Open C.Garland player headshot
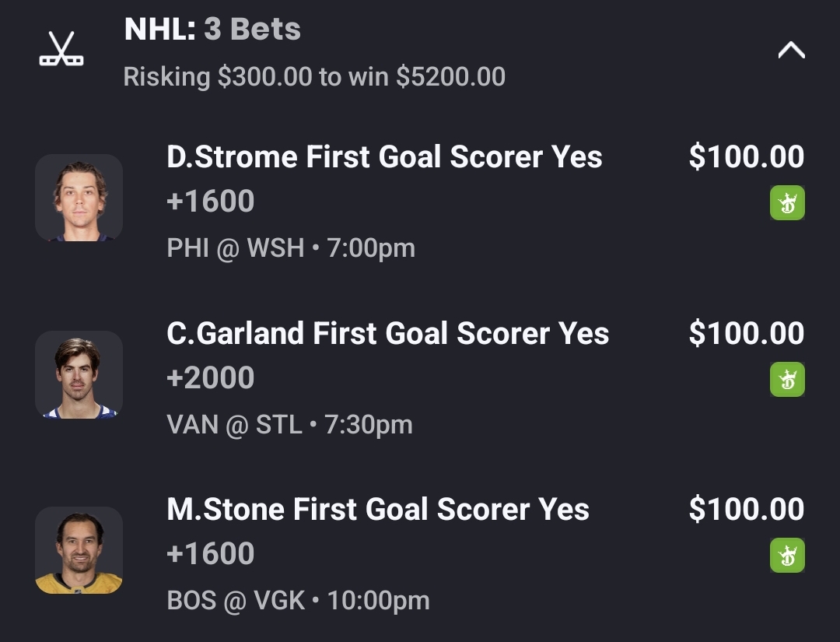Screen dimensions: 840x642 click(79, 375)
